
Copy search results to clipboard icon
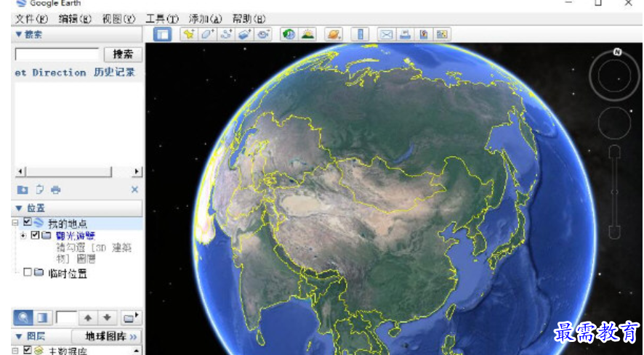pos(39,189)
